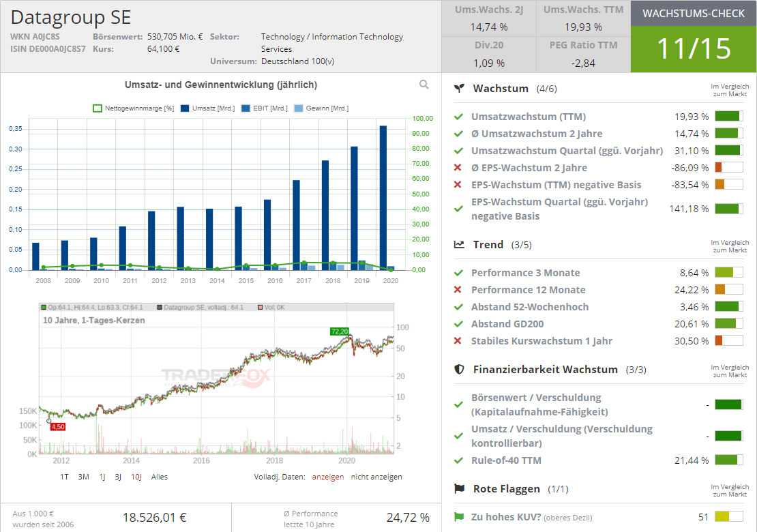Click the check icon beside Umsatz / Verschuldung
Viewport: 757px width, 532px height.
point(459,436)
